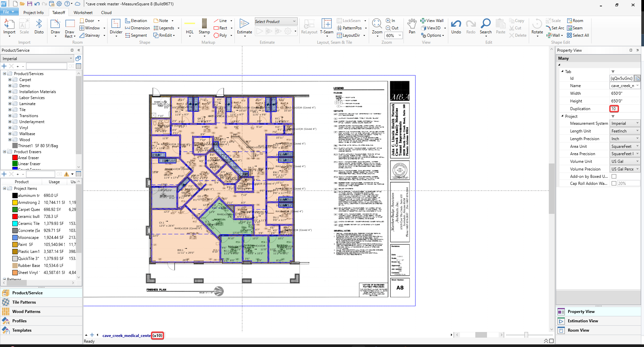Open the Measurement System dropdown
Image resolution: width=644 pixels, height=347 pixels.
coord(625,123)
